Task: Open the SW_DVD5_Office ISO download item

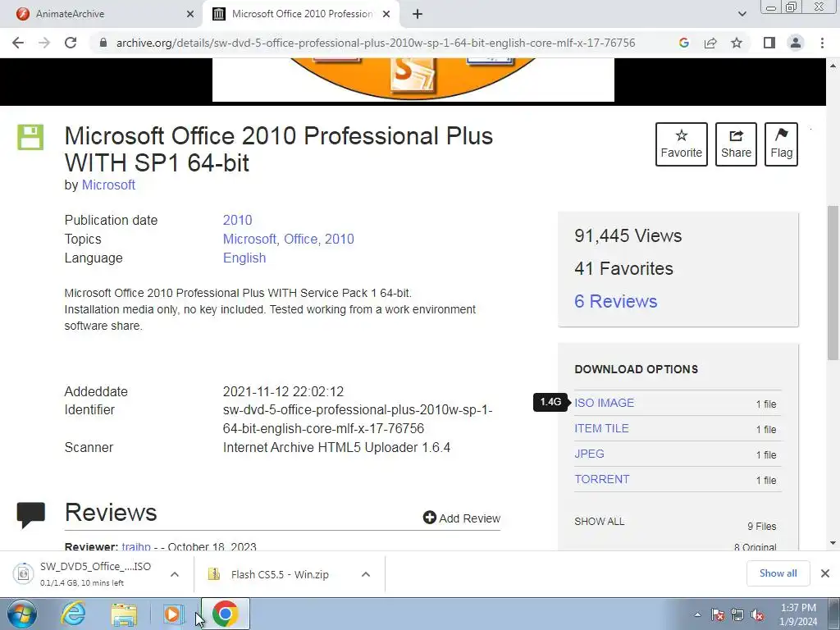Action: [85, 573]
